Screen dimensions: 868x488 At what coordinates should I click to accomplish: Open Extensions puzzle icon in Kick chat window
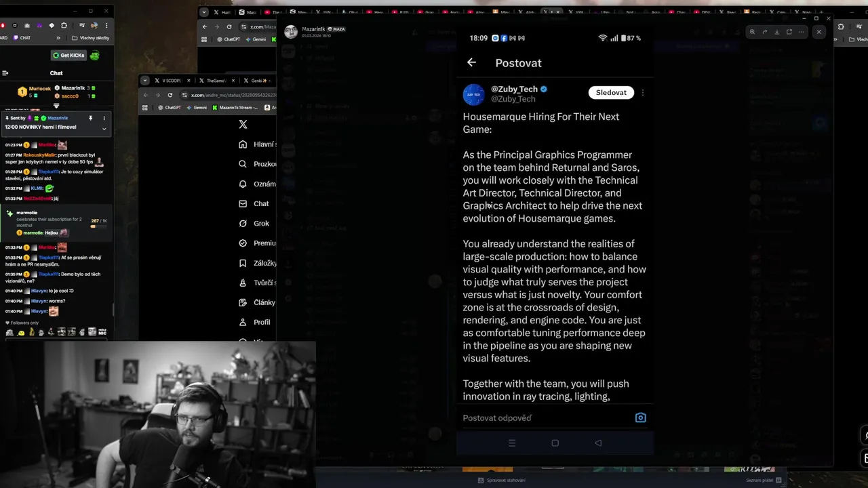click(x=64, y=25)
